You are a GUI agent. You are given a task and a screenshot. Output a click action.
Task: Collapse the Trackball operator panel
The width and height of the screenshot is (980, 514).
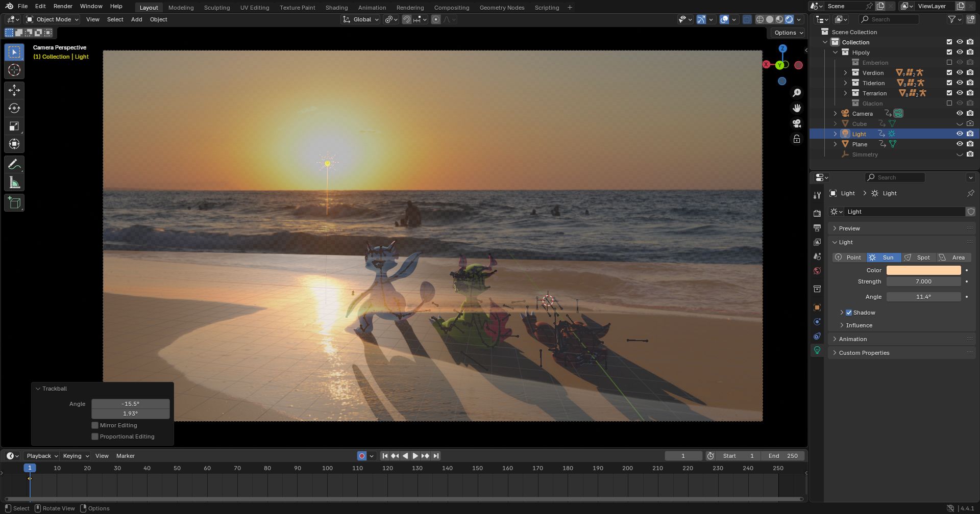38,389
